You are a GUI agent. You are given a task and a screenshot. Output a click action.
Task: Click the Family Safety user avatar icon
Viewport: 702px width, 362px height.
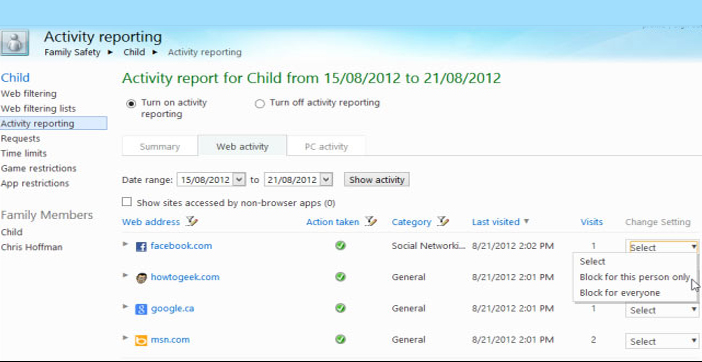pyautogui.click(x=15, y=43)
